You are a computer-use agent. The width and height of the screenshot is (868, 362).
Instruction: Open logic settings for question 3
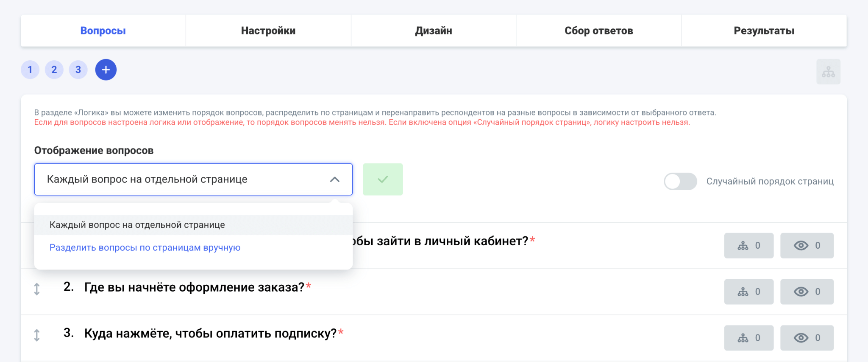[748, 338]
